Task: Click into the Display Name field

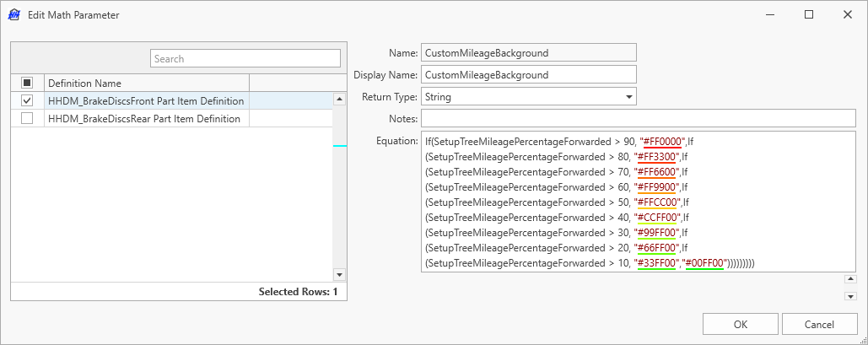Action: [527, 75]
